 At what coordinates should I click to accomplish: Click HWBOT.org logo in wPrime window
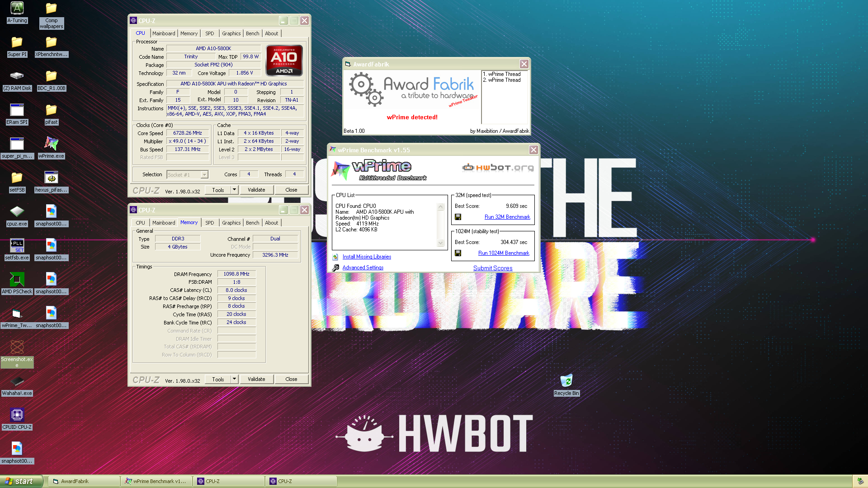(498, 168)
